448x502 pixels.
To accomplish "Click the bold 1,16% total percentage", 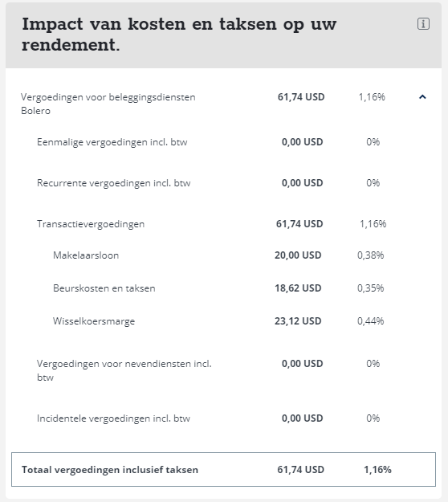I will [377, 470].
